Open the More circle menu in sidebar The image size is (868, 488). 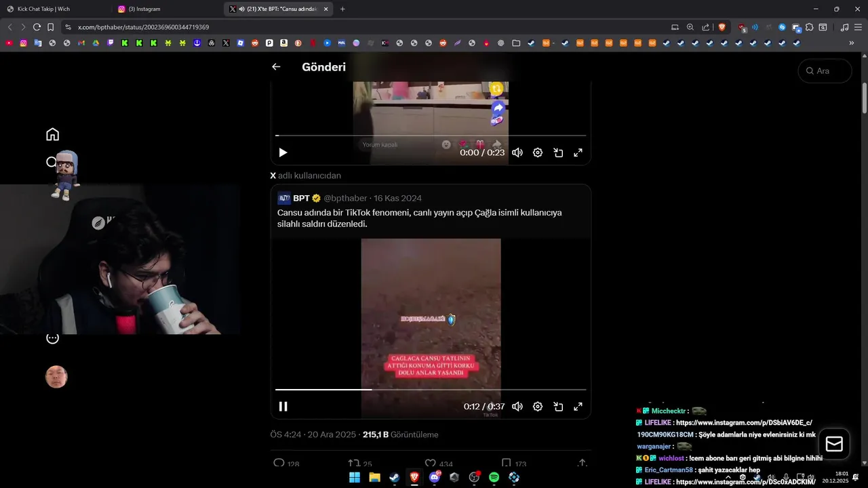[x=52, y=338]
